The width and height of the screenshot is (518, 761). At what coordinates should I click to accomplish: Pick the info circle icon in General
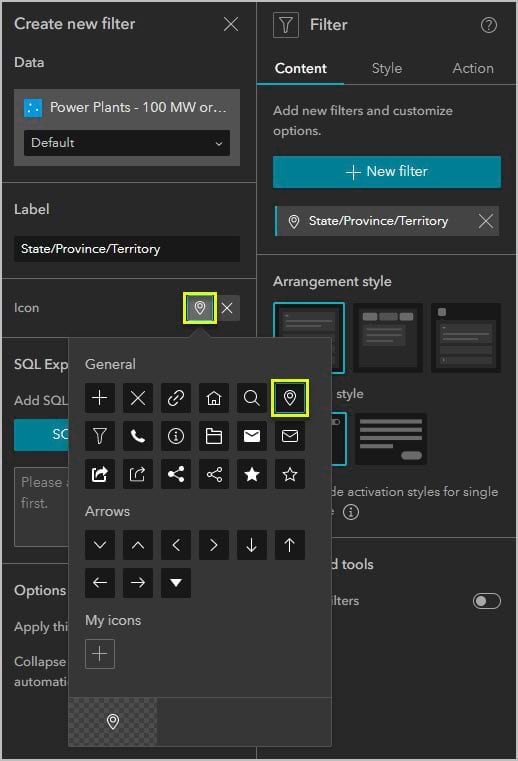(176, 436)
